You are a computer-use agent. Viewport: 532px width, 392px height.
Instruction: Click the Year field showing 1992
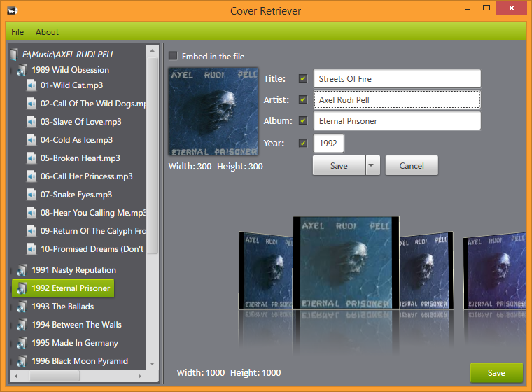328,143
